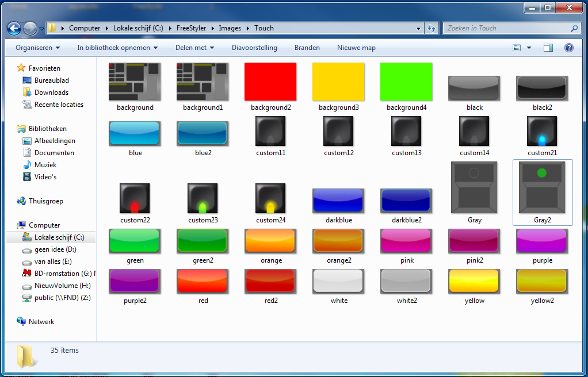Screen dimensions: 588x377
Task: Open BD-romstation (G:) drive
Action: [x=58, y=273]
